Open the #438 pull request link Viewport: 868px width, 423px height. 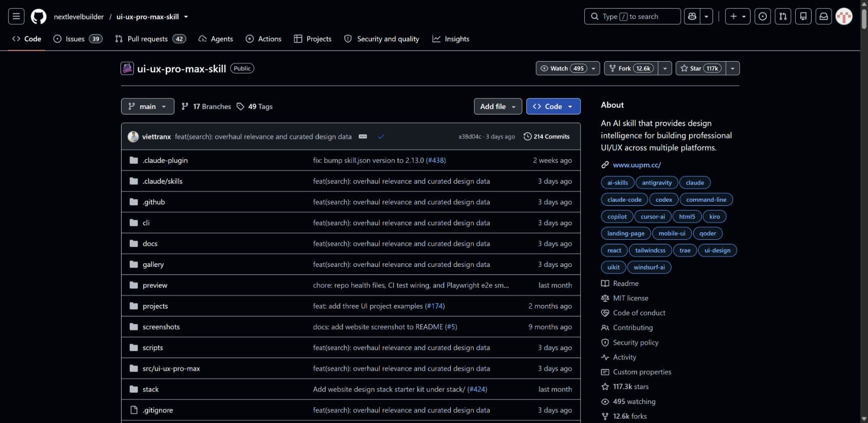(x=436, y=161)
